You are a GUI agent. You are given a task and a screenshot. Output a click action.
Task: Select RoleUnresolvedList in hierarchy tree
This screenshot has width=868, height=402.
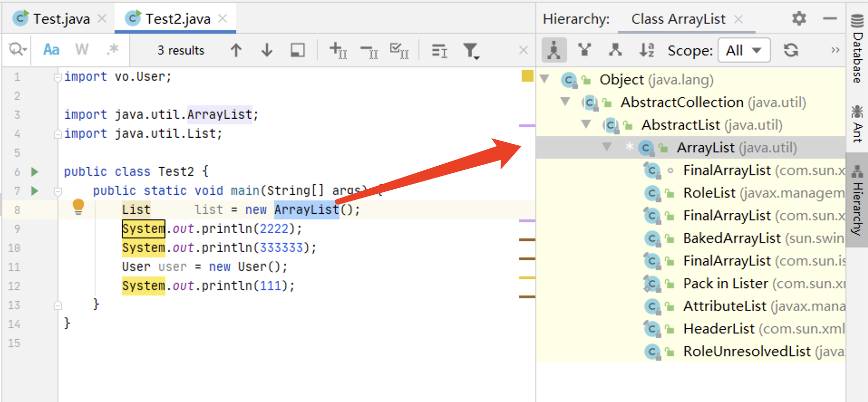[x=764, y=351]
